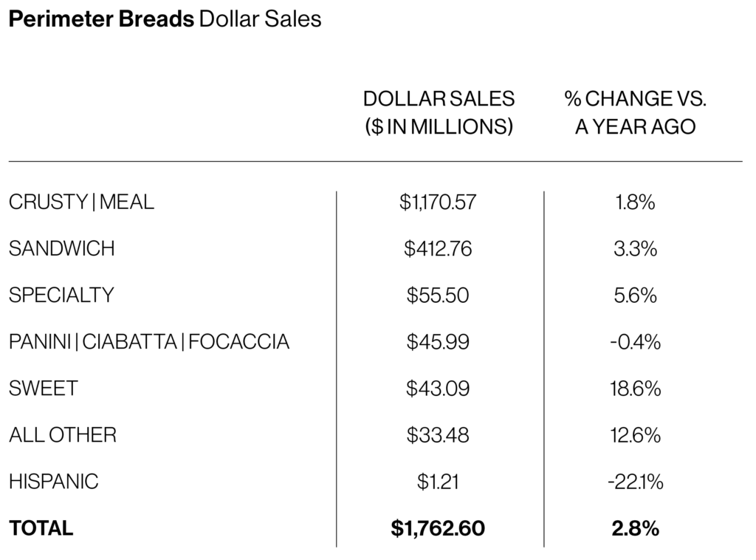Select the Sweet row label

pos(43,388)
